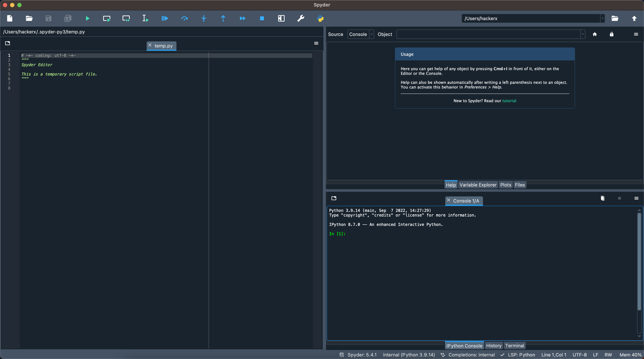Expand the Object field dropdown arrow
Viewport: 644px width, 359px height.
click(583, 34)
